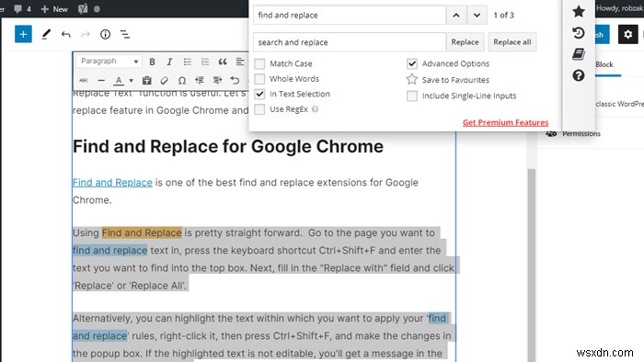The image size is (644, 362).
Task: Click the RegEx help question icon
Action: (x=315, y=109)
